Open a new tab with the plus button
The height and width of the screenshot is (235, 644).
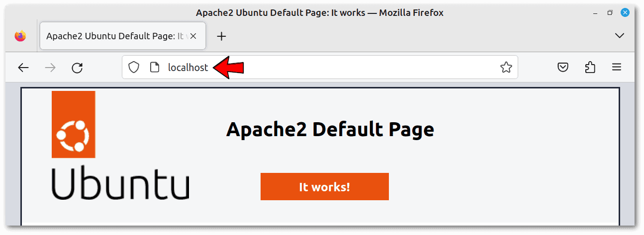222,36
